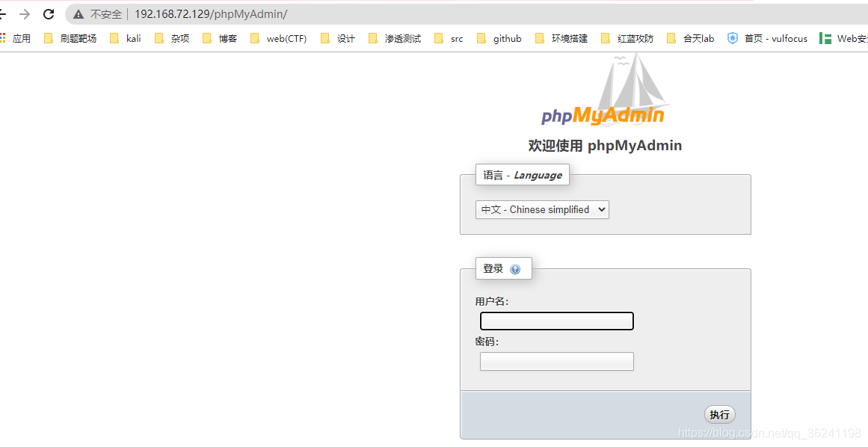Click the 密码: label
Screen dimensions: 868x447
(x=487, y=342)
